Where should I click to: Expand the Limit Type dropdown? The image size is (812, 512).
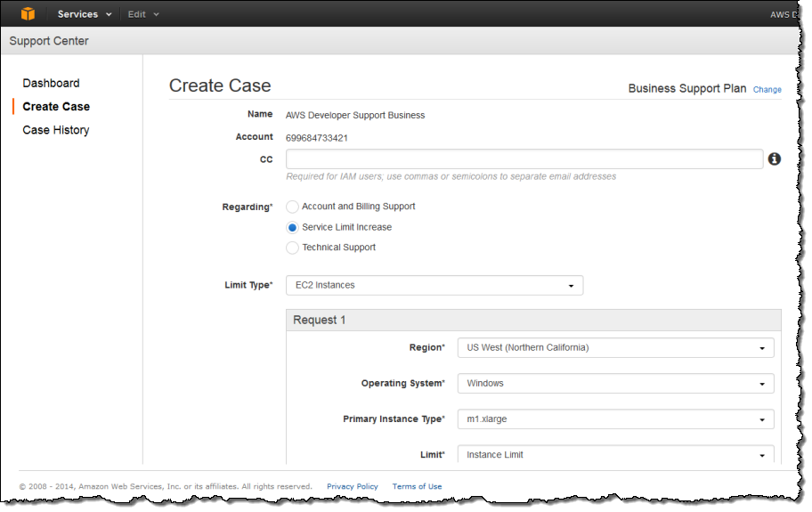[x=434, y=286]
